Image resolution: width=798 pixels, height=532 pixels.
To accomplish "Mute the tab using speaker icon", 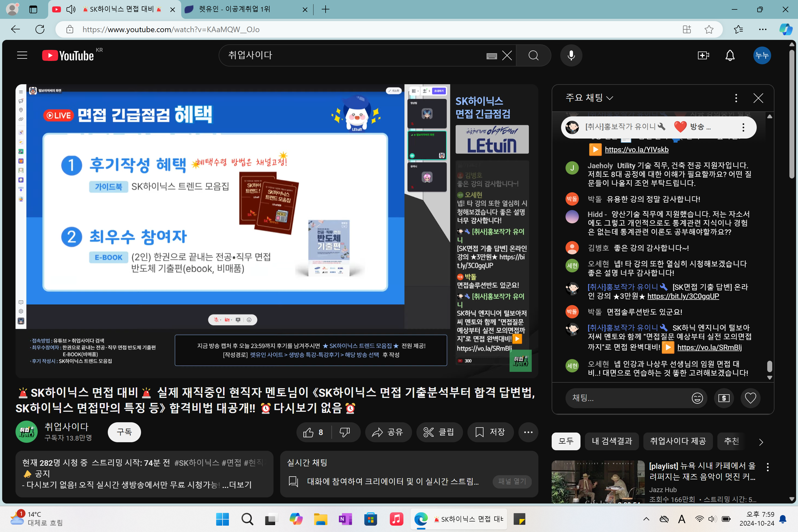I will (x=71, y=9).
